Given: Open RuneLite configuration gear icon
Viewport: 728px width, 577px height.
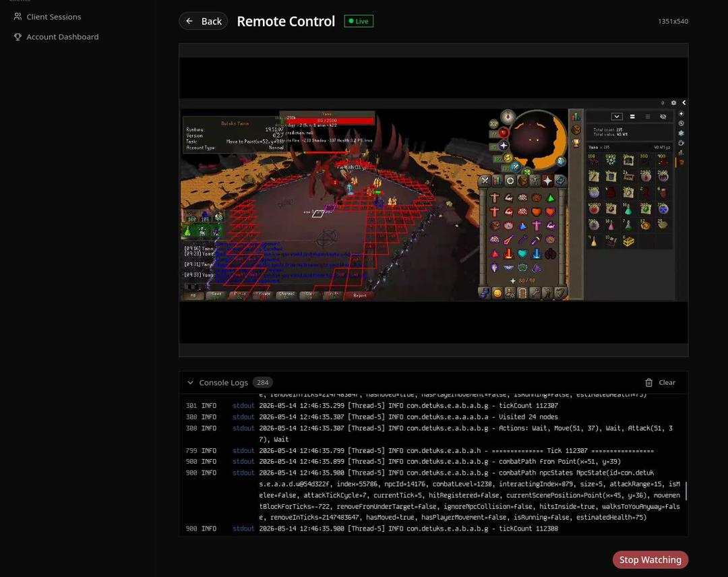Looking at the screenshot, I should (x=673, y=102).
